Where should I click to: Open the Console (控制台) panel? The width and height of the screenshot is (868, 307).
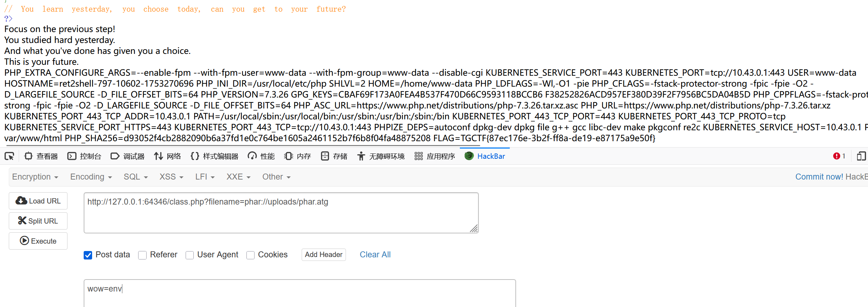click(84, 156)
